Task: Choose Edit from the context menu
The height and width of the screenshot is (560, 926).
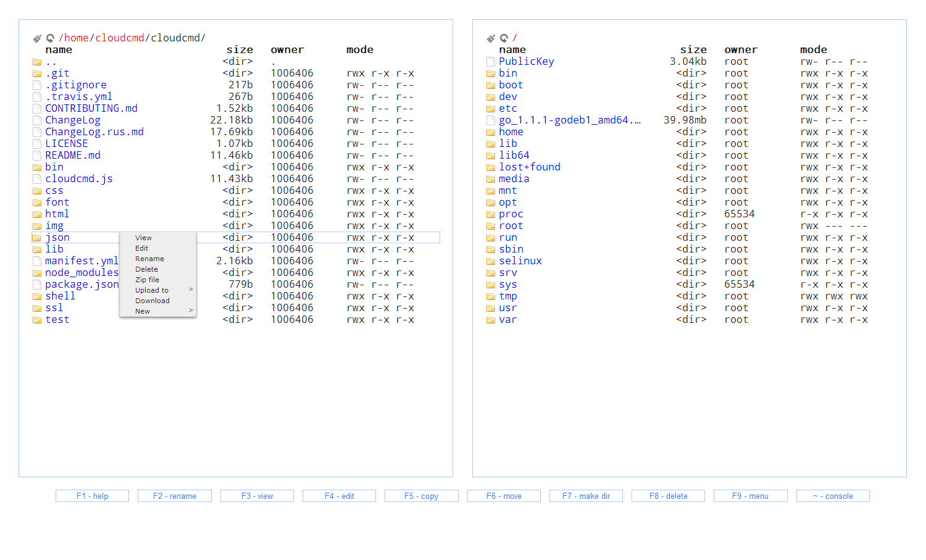Action: click(x=158, y=248)
